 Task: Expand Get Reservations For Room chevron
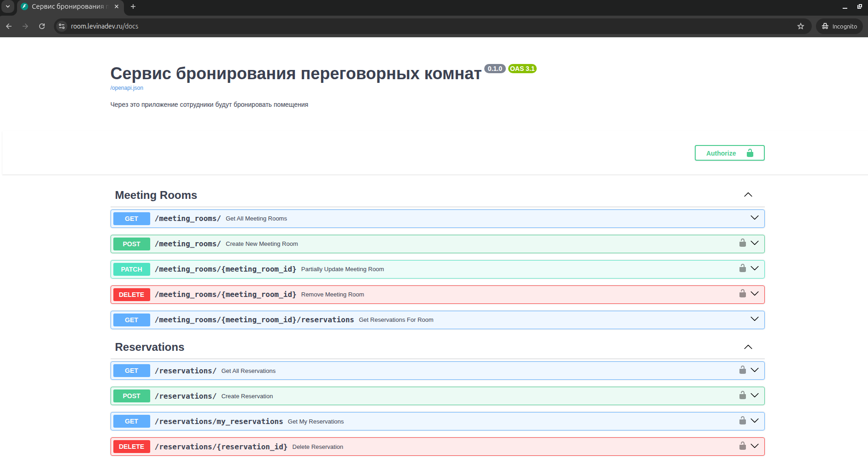755,319
